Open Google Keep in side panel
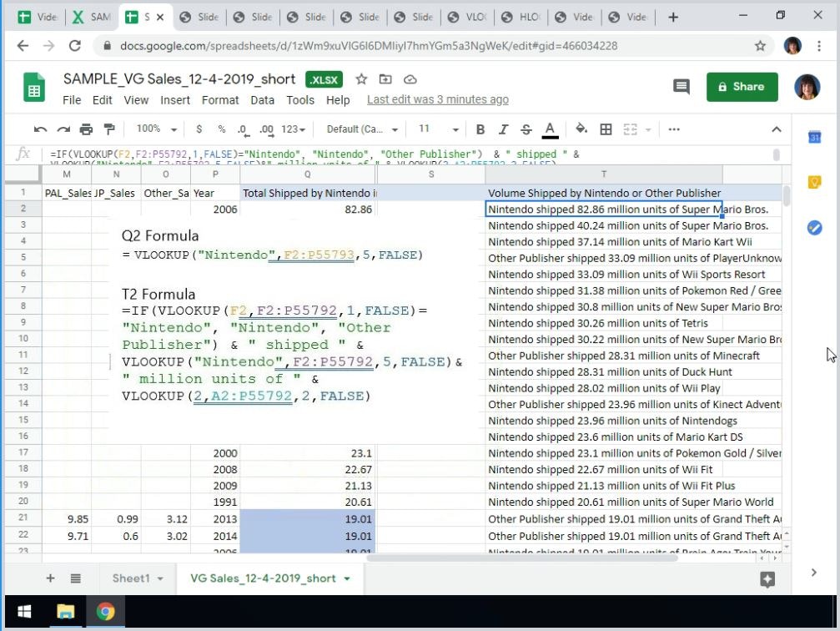 coord(815,182)
